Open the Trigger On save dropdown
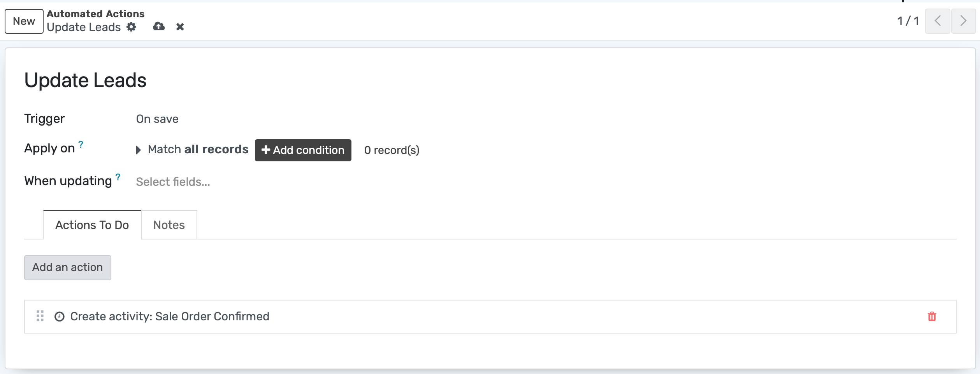Image resolution: width=980 pixels, height=374 pixels. [x=157, y=119]
